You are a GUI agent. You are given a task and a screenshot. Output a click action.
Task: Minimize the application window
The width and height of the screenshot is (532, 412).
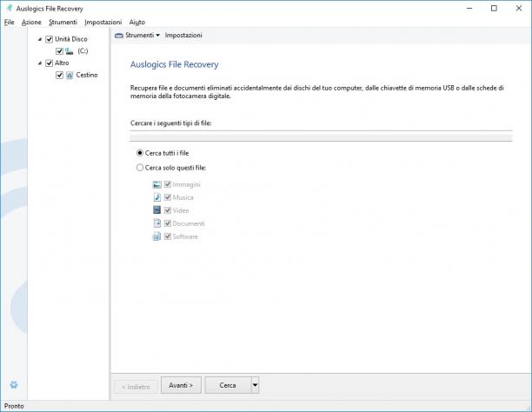[469, 8]
